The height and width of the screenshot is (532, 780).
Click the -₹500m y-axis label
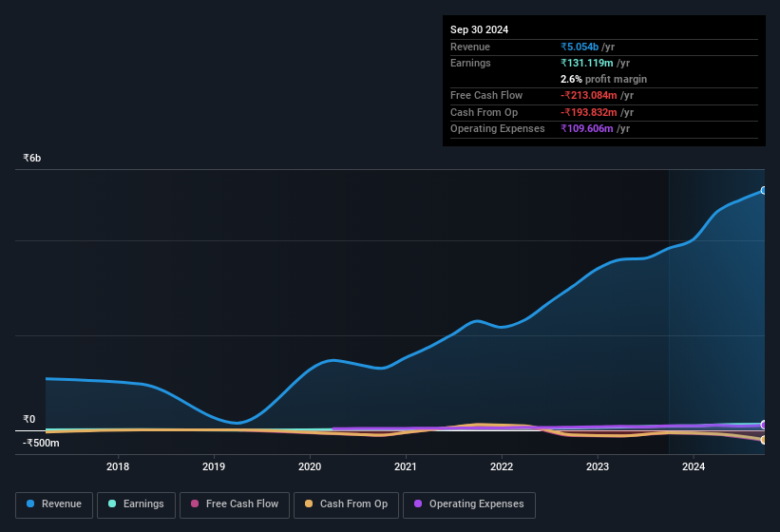(x=41, y=443)
